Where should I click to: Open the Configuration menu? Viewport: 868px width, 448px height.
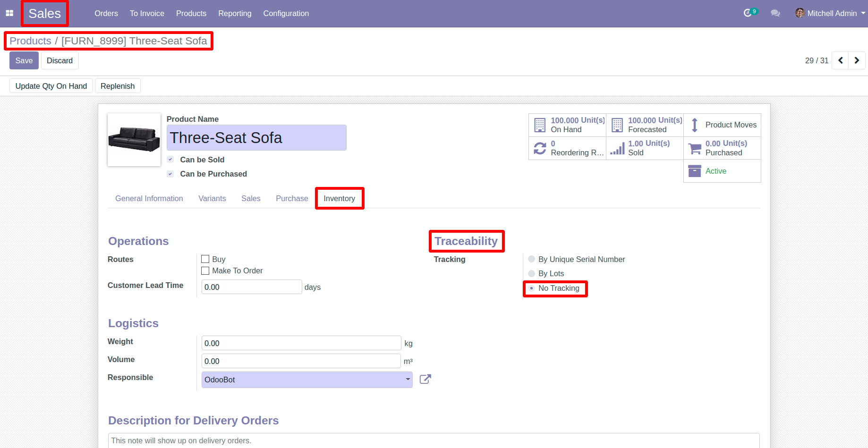pos(286,13)
